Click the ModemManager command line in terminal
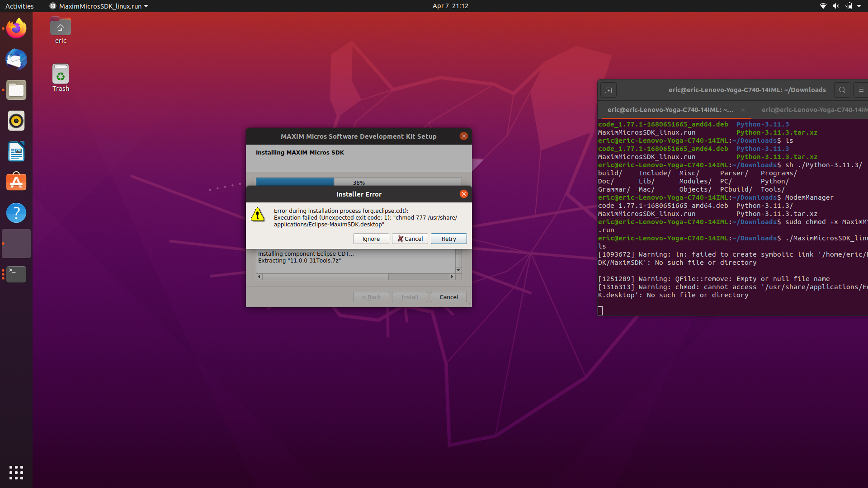The width and height of the screenshot is (868, 488). [x=716, y=197]
